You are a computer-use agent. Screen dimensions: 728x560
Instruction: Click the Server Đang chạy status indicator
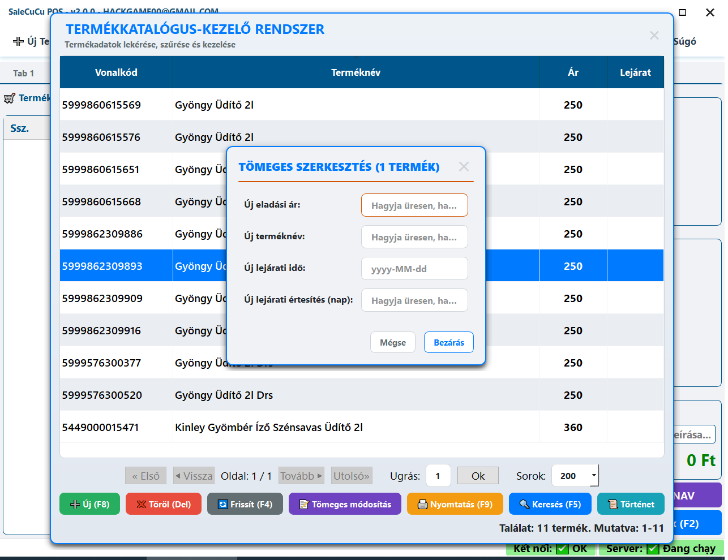pyautogui.click(x=661, y=549)
